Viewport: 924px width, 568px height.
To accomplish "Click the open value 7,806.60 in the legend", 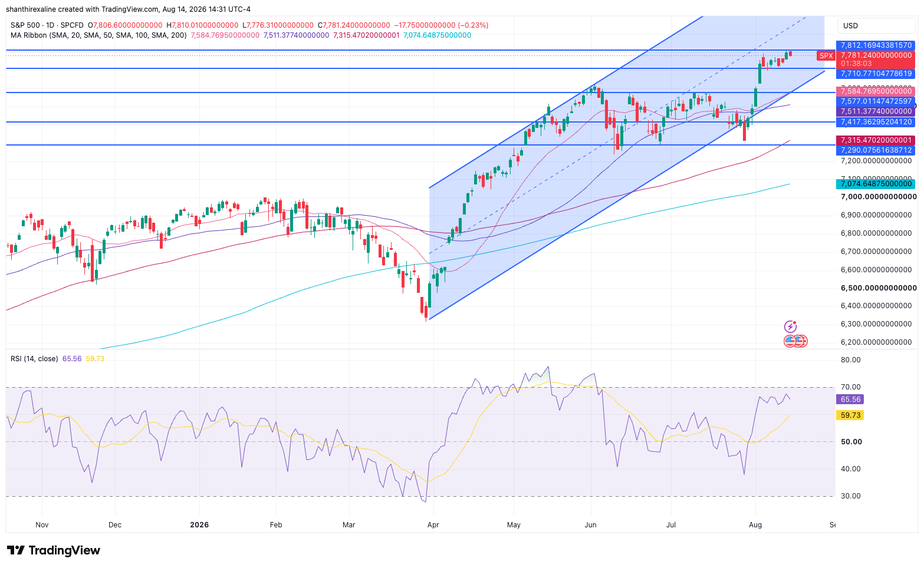I will click(127, 25).
